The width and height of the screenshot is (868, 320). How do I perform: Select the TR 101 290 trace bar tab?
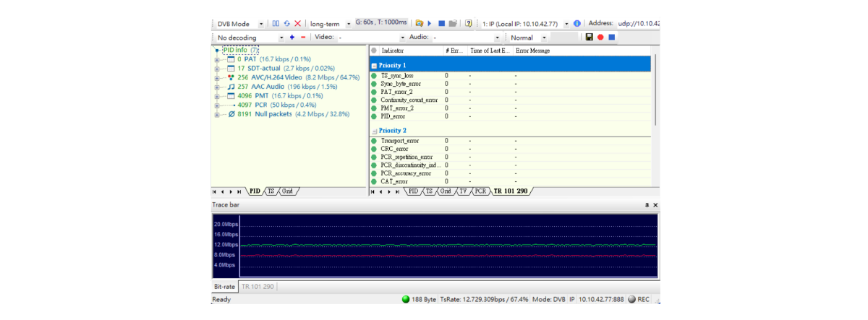[x=258, y=287]
